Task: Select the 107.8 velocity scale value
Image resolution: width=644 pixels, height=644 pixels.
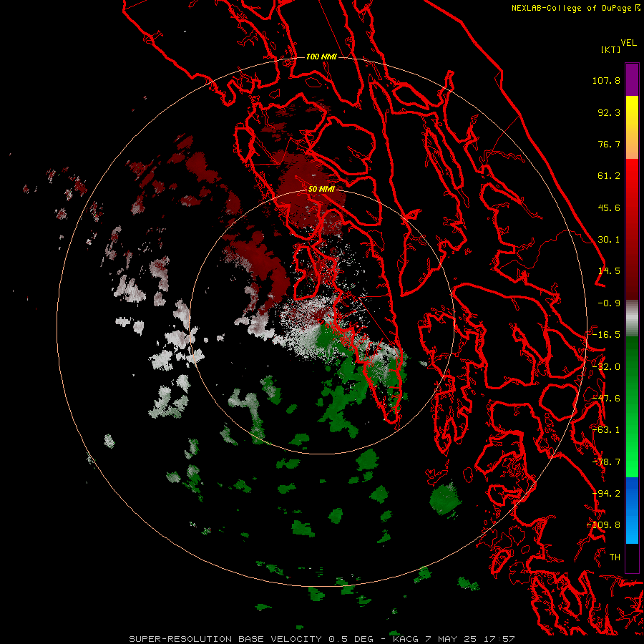Action: pos(606,80)
